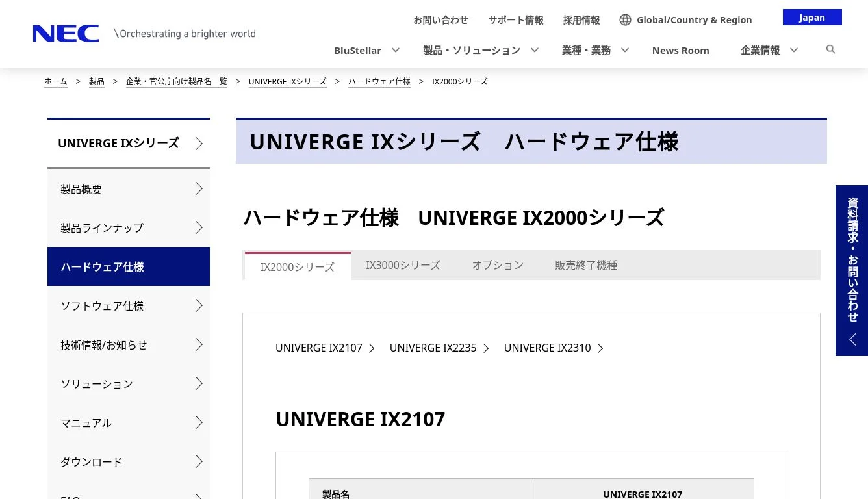Click the 製品名 table cell
This screenshot has height=499, width=868.
[420, 489]
